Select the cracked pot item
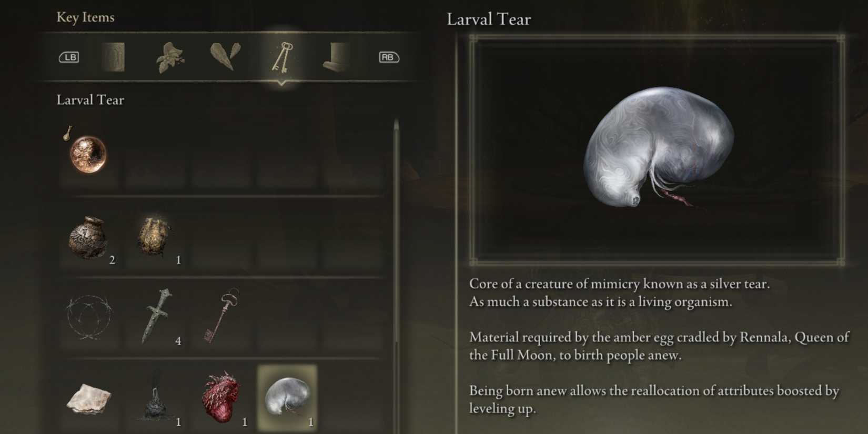This screenshot has width=868, height=434. 88,238
